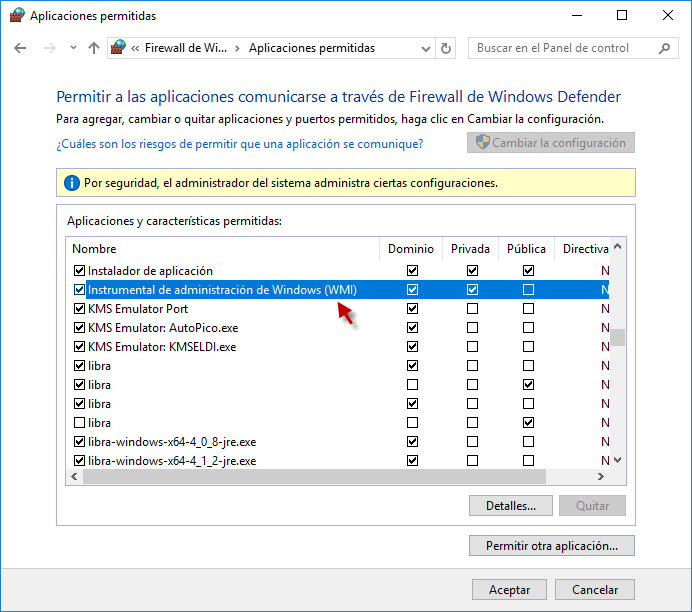Image resolution: width=692 pixels, height=612 pixels.
Task: Click the Aplicaciones permitidas breadcrumb
Action: click(x=312, y=48)
